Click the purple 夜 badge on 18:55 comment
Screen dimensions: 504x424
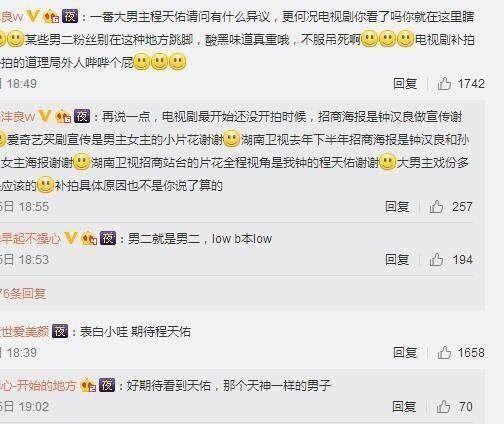[82, 116]
